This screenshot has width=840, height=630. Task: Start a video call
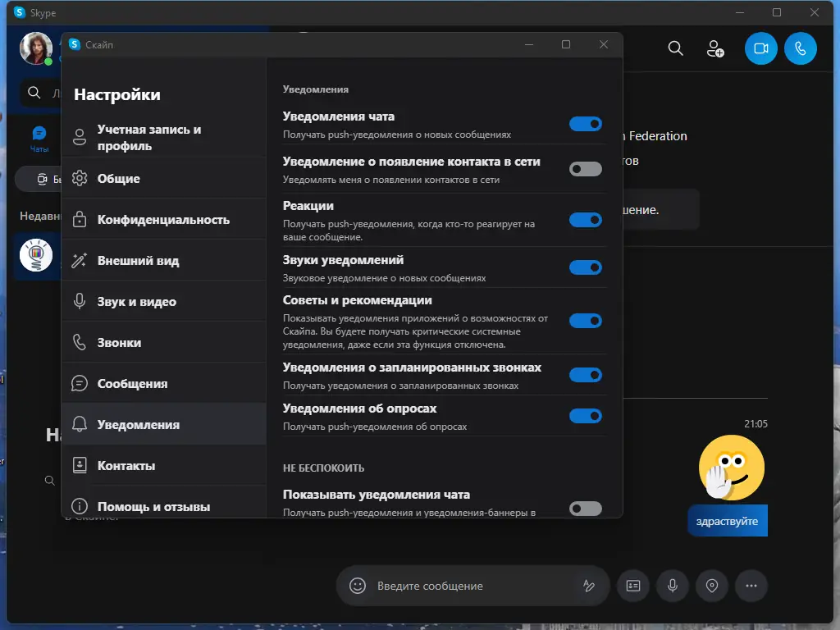tap(760, 48)
